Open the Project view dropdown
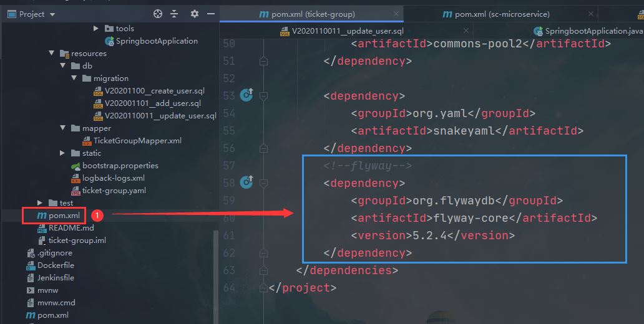Image resolution: width=644 pixels, height=324 pixels. pyautogui.click(x=52, y=14)
